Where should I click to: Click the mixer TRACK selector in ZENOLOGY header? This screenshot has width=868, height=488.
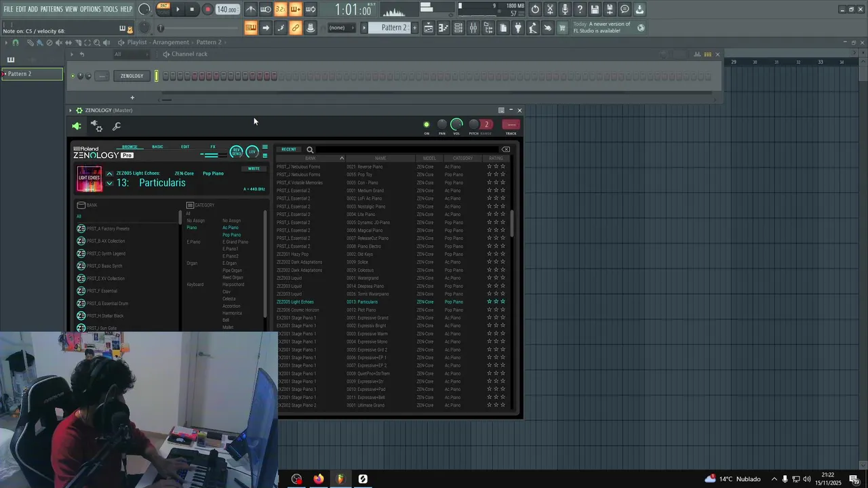tap(511, 124)
